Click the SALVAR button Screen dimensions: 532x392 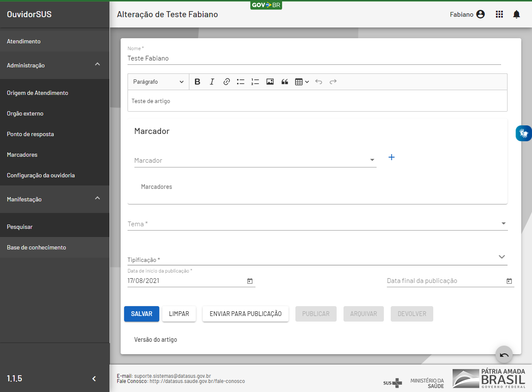tap(142, 314)
